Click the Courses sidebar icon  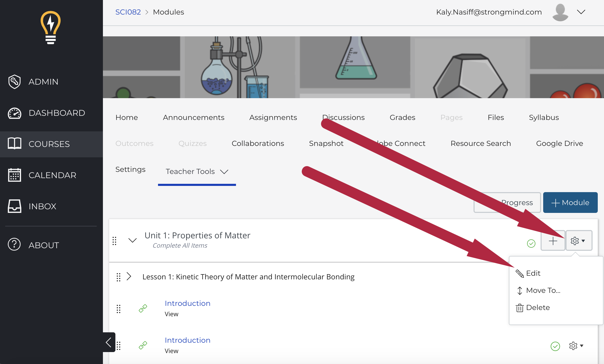[14, 144]
